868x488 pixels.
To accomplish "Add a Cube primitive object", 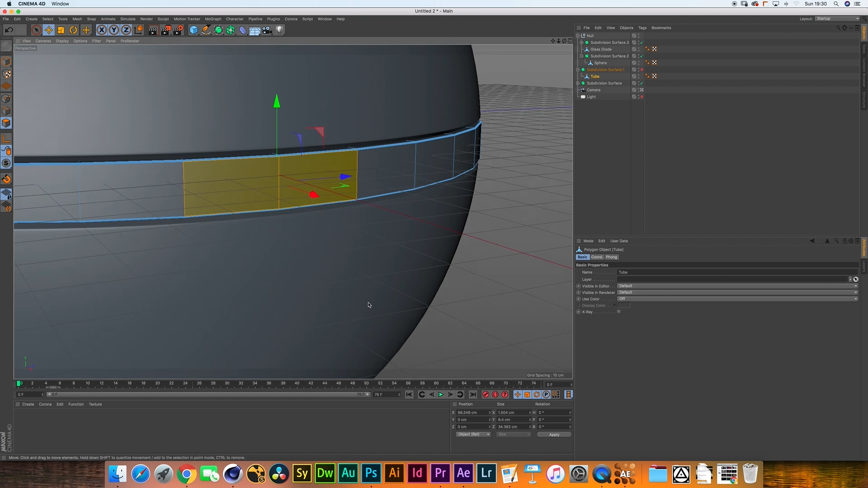I will coord(193,30).
